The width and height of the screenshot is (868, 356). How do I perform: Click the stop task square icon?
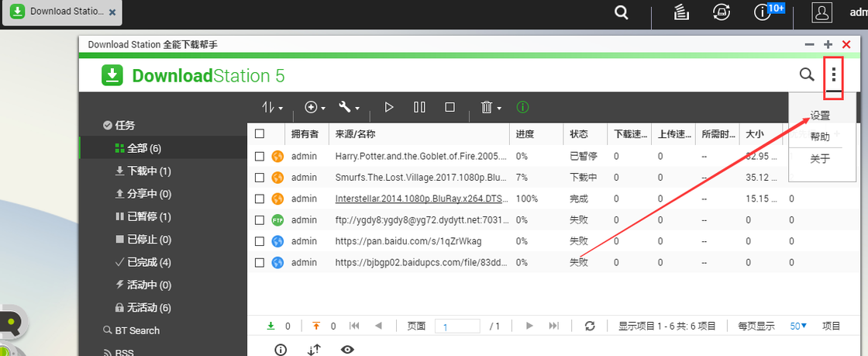[449, 107]
